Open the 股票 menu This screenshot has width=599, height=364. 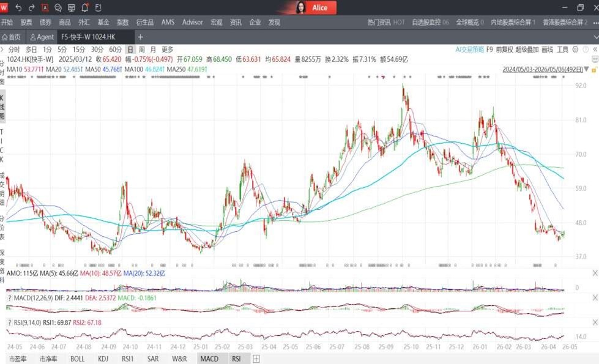tap(26, 22)
